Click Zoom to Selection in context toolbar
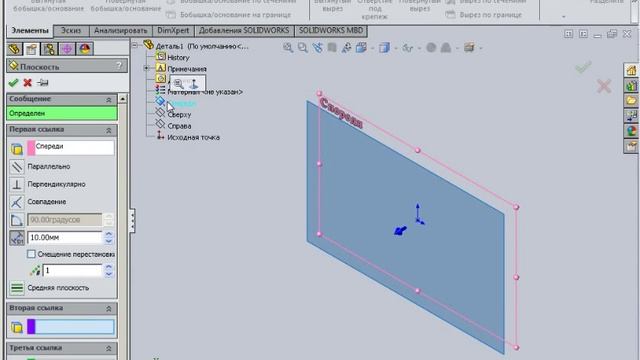Screen dimensions: 640x360 pyautogui.click(x=179, y=84)
